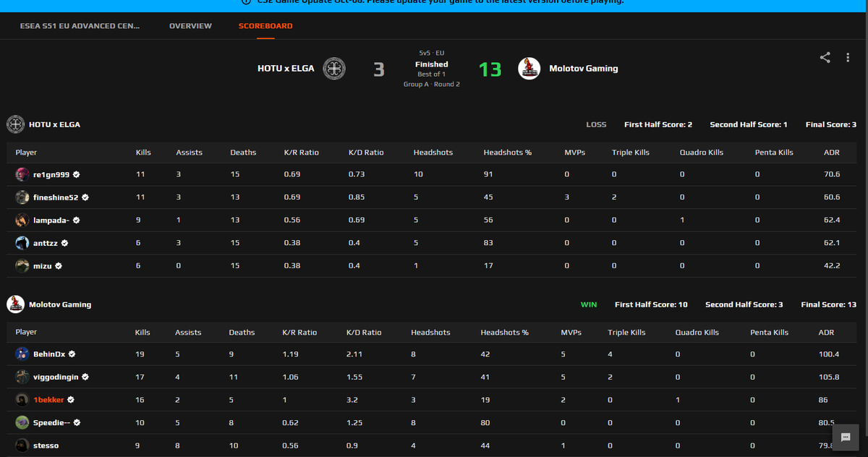The image size is (868, 457).
Task: Click HOTU x ELGA team name in header
Action: click(286, 69)
